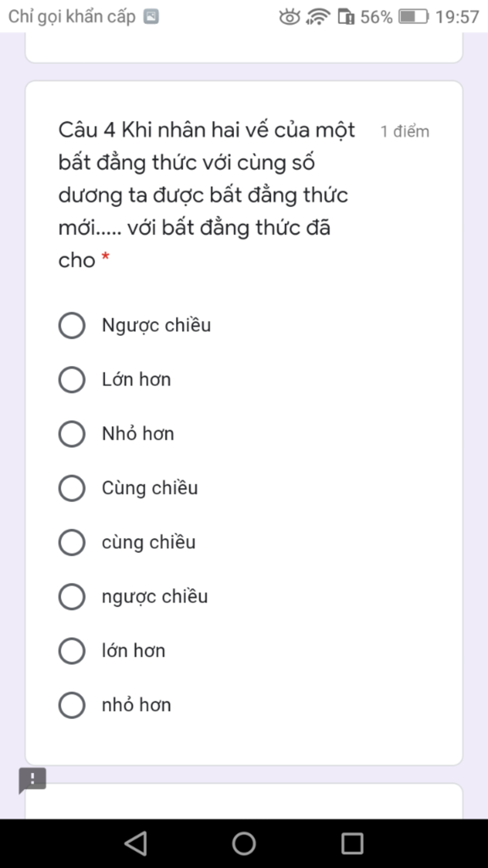Tap the Wi-Fi status icon
The width and height of the screenshot is (488, 868).
click(318, 17)
